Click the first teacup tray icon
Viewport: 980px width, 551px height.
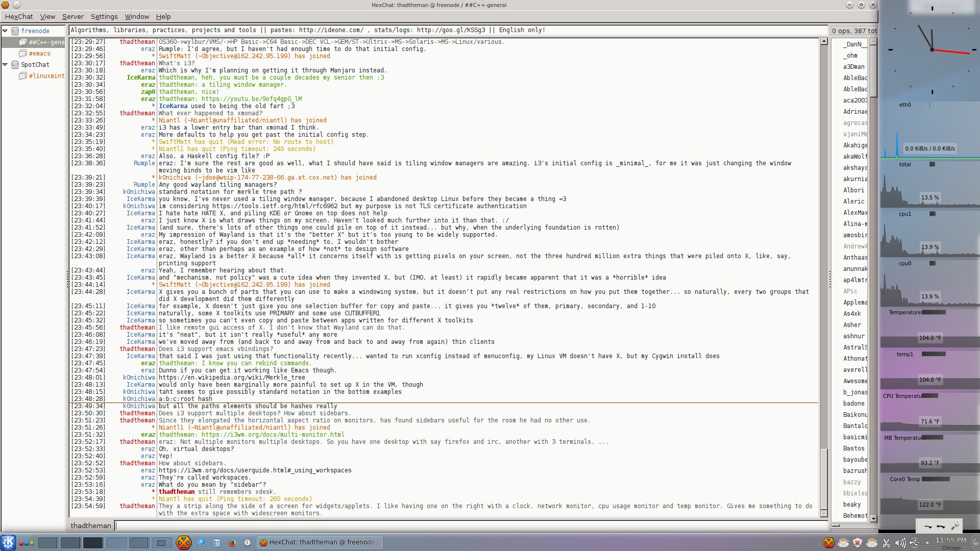843,543
